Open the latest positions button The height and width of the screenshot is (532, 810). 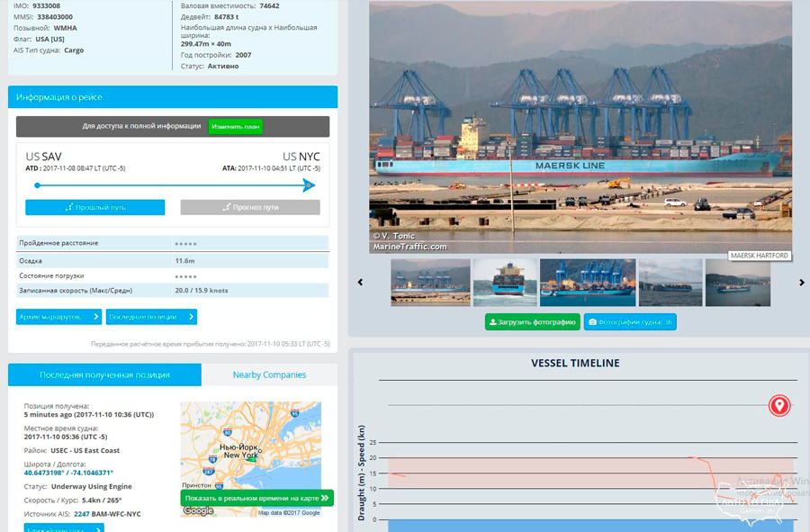tap(151, 317)
